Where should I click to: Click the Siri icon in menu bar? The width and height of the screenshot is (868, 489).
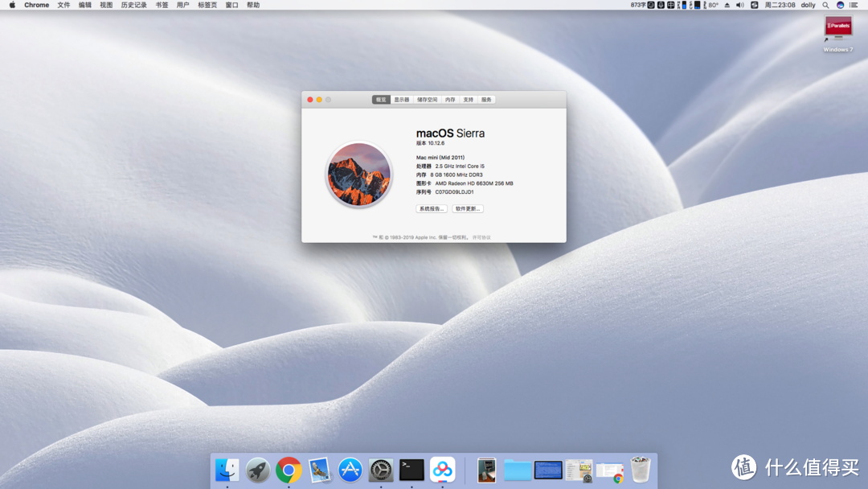point(841,5)
